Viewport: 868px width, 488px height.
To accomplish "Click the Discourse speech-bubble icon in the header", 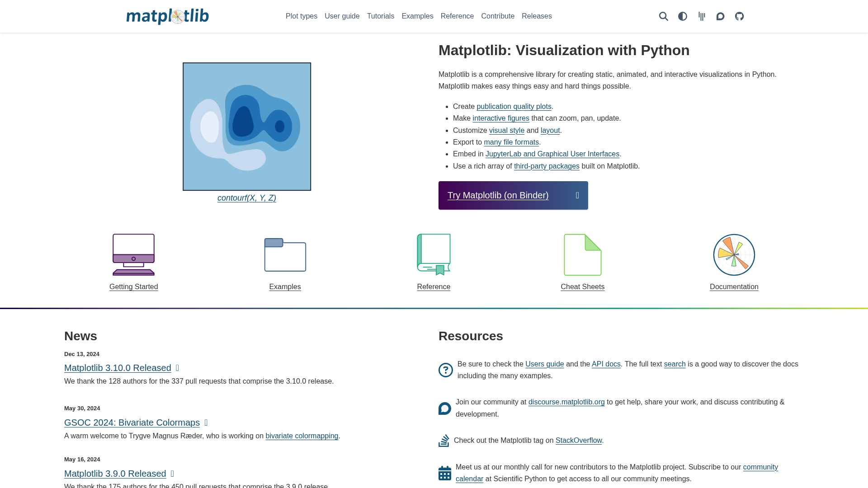I will click(x=720, y=16).
